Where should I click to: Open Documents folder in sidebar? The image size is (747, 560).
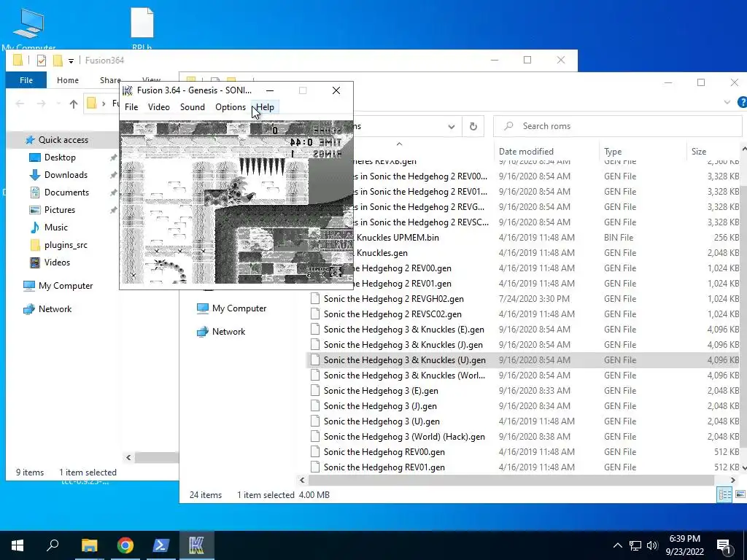click(x=66, y=192)
